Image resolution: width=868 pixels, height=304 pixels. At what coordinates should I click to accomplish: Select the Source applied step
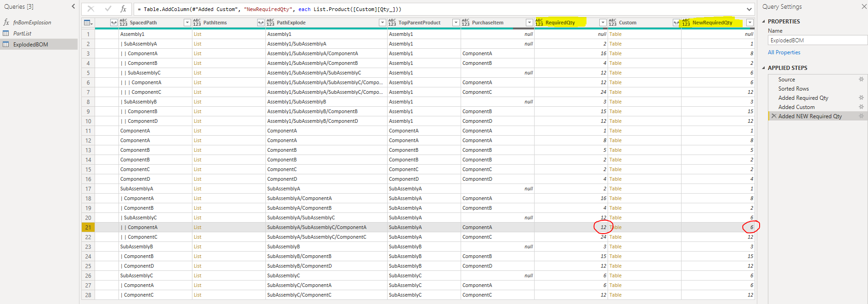[787, 79]
